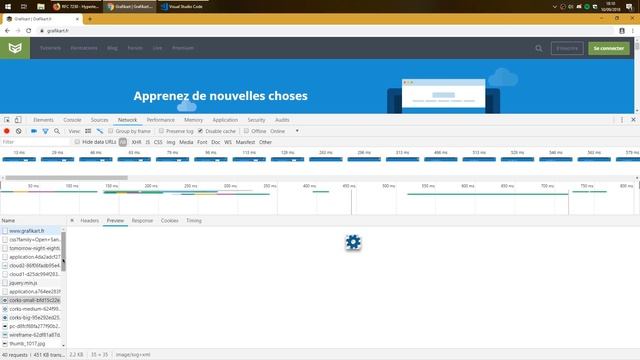Click the browser profile icon

622,31
